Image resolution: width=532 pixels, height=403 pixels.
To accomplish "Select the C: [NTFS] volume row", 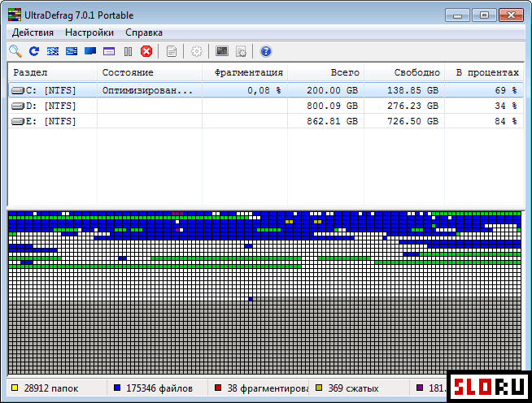I will pos(266,90).
